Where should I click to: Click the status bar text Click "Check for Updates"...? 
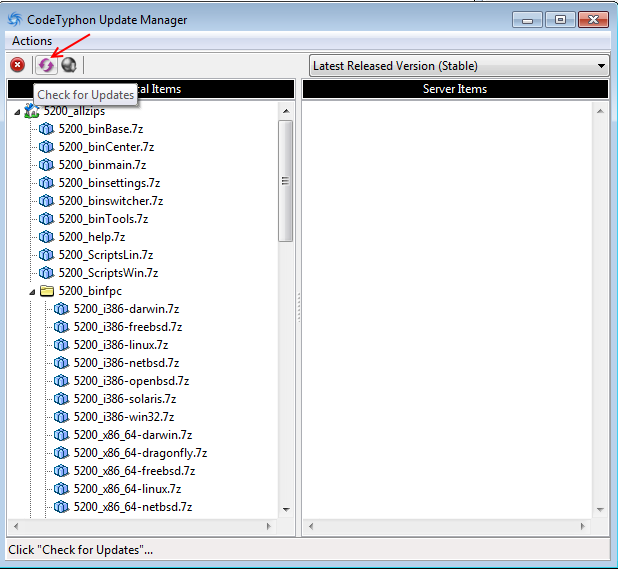tap(80, 550)
